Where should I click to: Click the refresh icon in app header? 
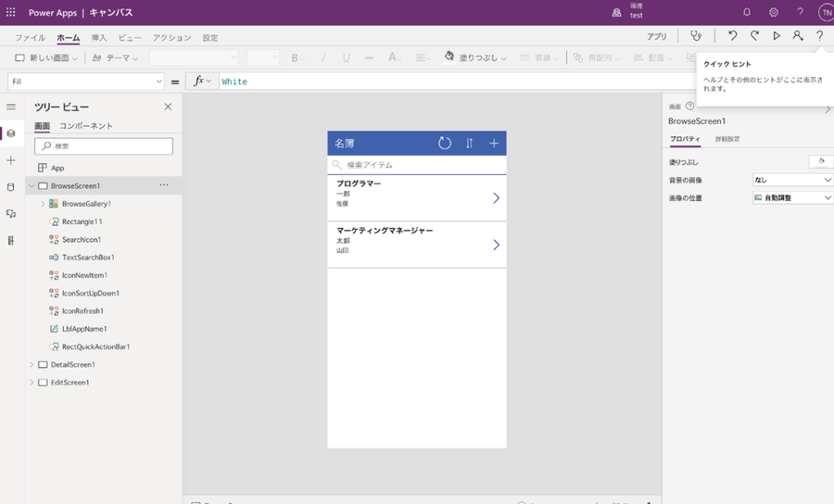tap(445, 143)
